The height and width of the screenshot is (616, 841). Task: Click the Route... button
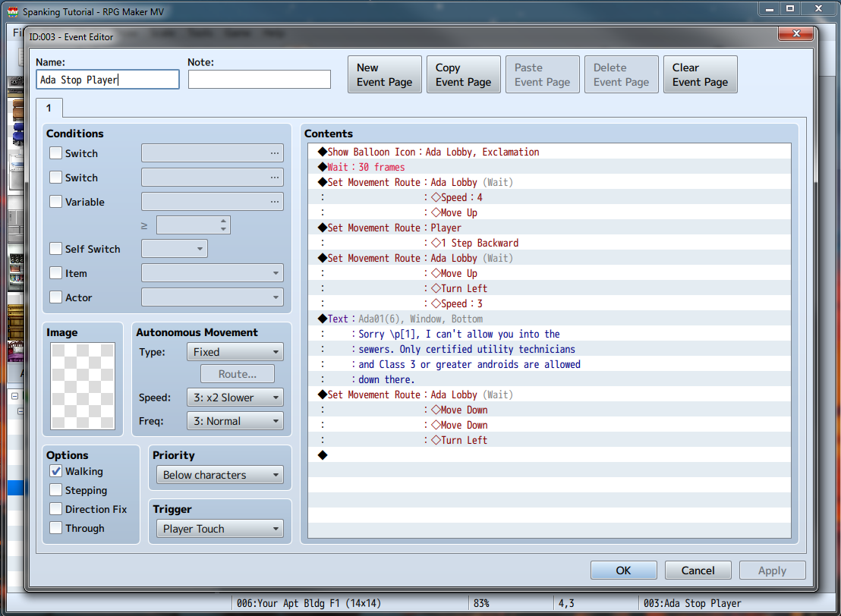coord(237,374)
